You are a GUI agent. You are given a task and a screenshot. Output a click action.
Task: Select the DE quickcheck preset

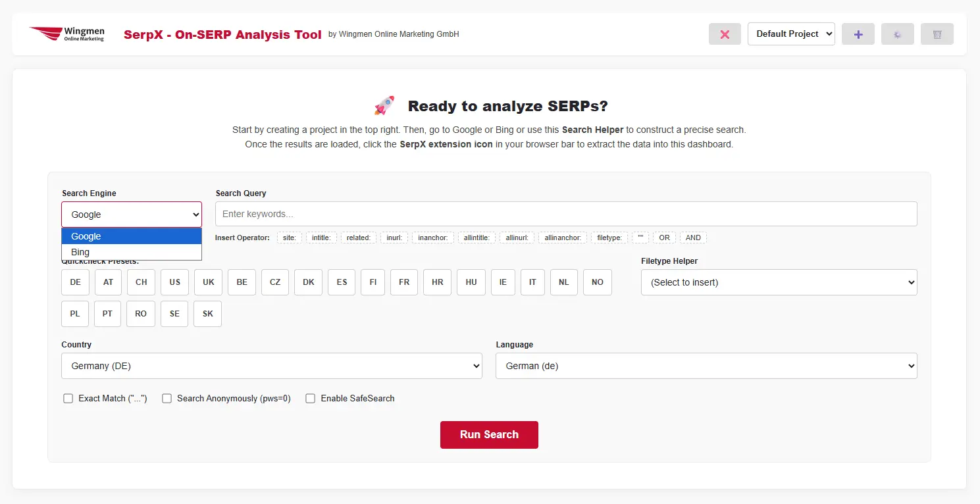coord(76,282)
